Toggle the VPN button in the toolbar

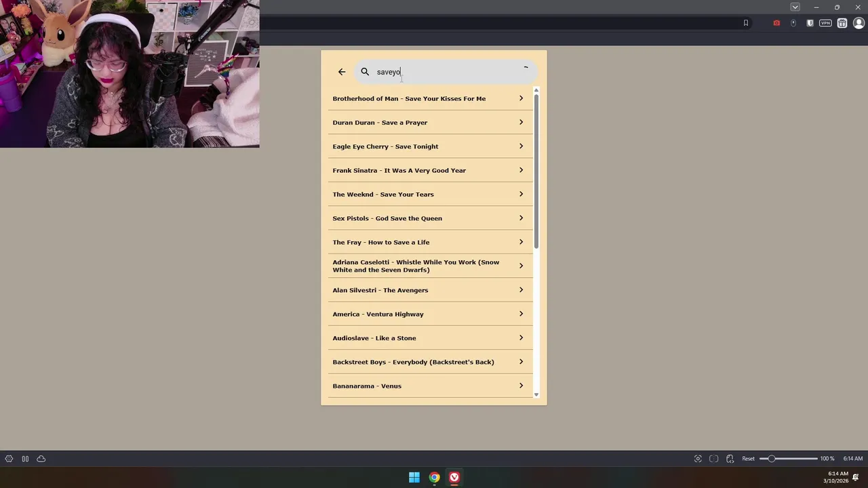pyautogui.click(x=825, y=23)
